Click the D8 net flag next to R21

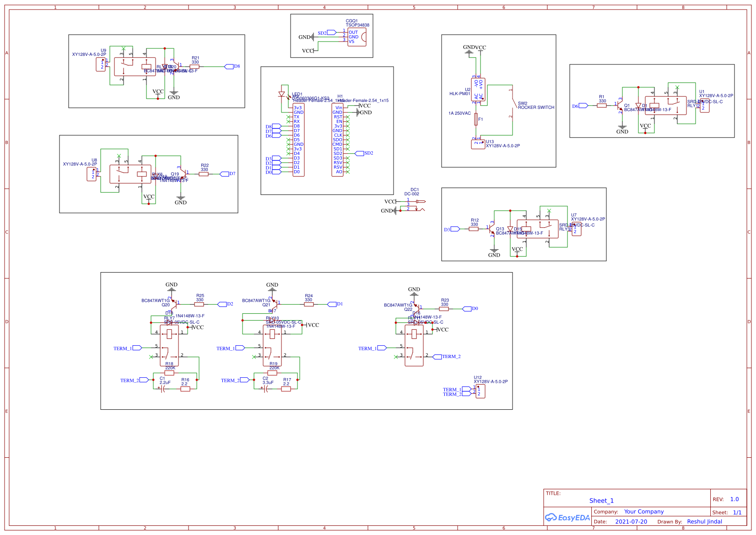pos(229,66)
